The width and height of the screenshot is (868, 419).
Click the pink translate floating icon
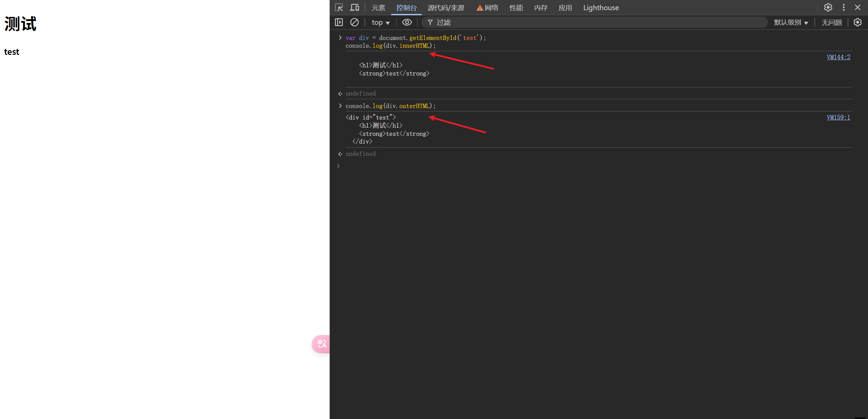tap(321, 344)
